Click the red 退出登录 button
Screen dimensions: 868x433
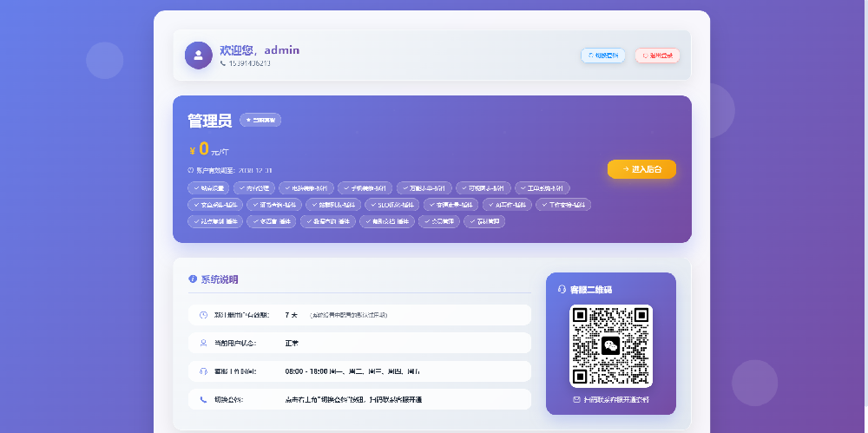(x=657, y=56)
